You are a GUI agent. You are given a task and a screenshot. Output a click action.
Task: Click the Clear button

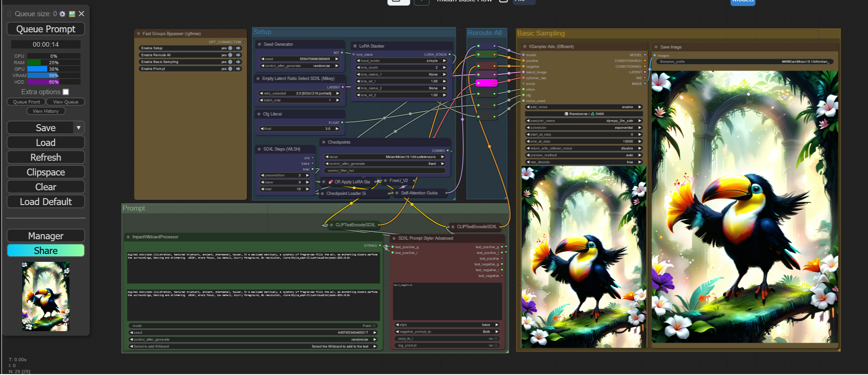click(46, 187)
